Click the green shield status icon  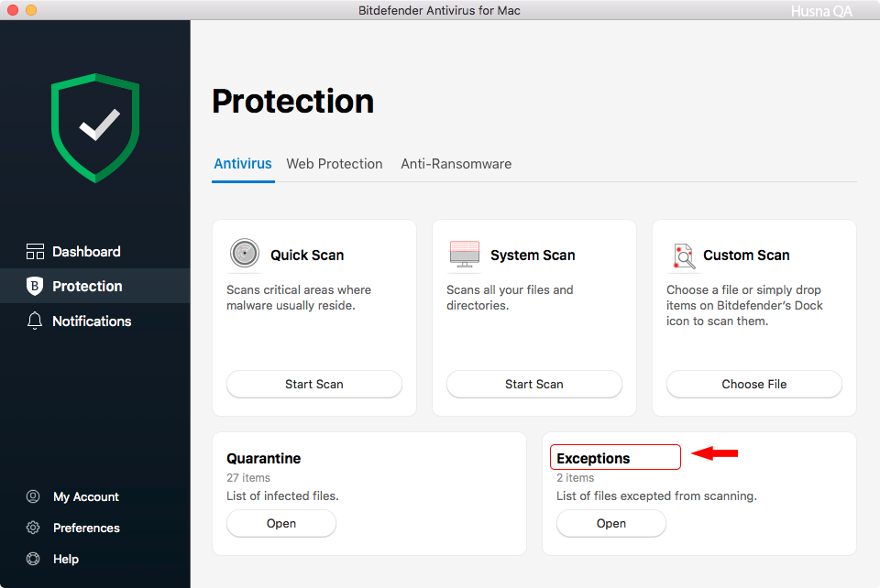click(x=95, y=128)
